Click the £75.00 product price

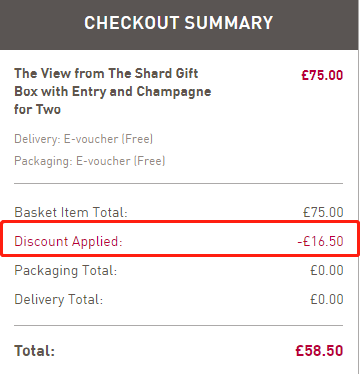322,75
